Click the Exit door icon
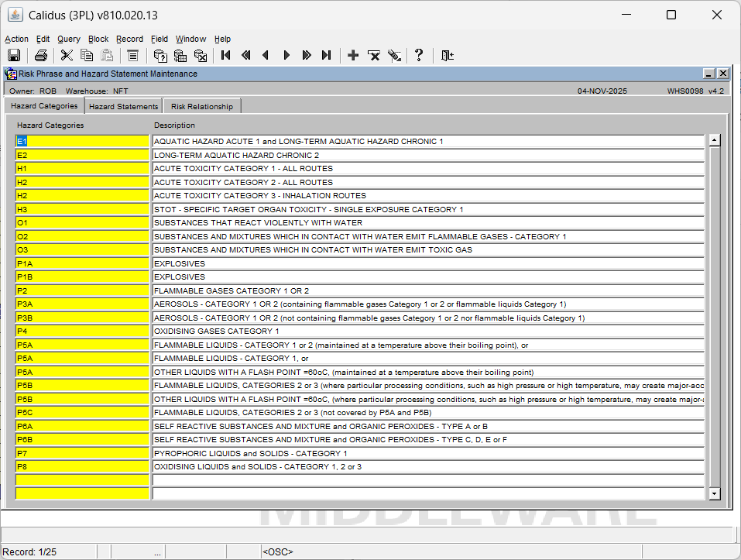This screenshot has width=741, height=560. pyautogui.click(x=447, y=55)
